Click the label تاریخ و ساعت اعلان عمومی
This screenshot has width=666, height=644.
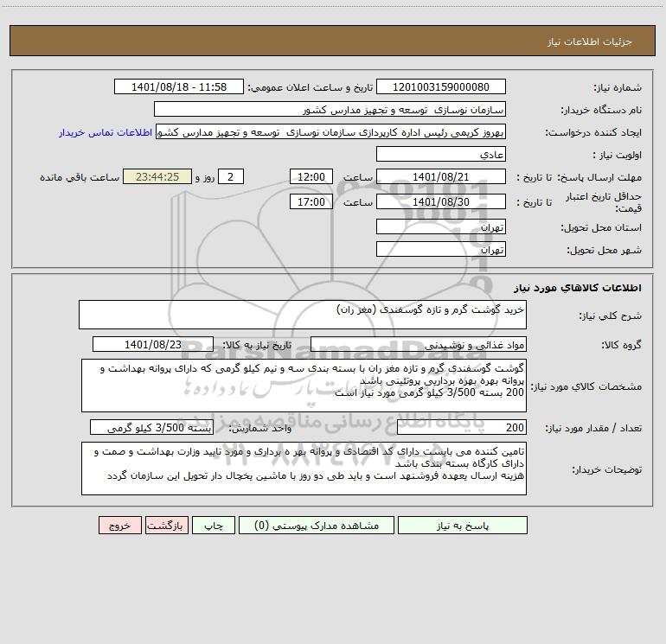click(311, 87)
